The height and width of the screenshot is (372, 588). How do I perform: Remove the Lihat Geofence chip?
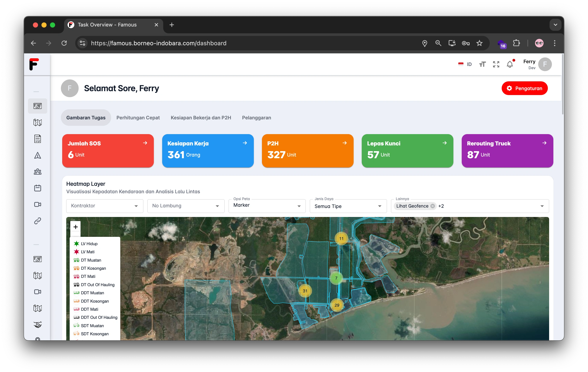pos(432,206)
